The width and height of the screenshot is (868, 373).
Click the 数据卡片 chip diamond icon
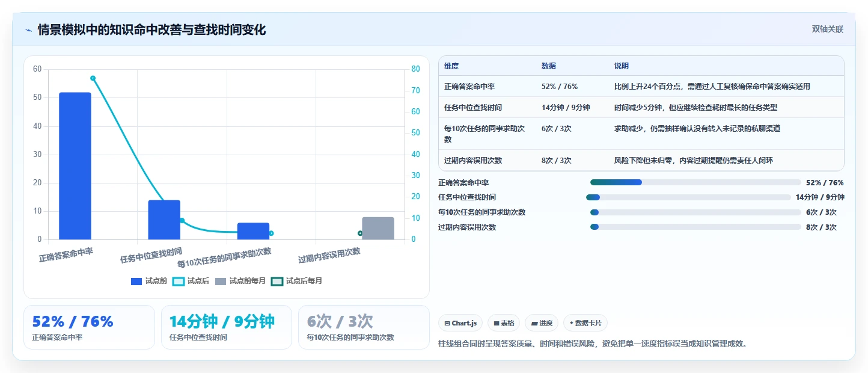pyautogui.click(x=571, y=323)
